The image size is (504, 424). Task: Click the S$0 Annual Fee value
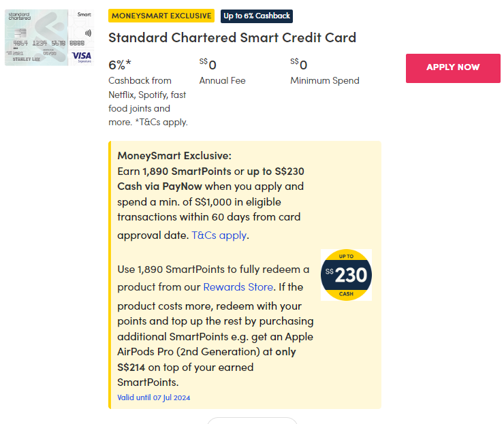tap(208, 65)
